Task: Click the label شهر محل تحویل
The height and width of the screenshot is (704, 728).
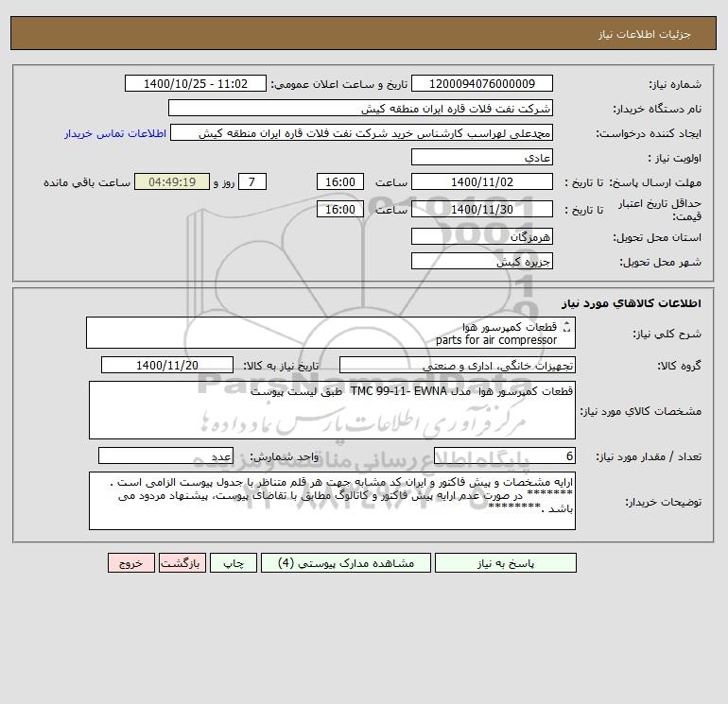Action: (x=660, y=262)
